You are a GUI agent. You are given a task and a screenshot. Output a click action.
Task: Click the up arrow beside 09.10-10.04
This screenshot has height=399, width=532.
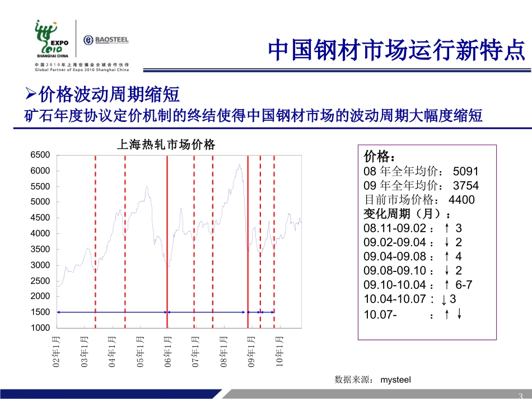(x=447, y=285)
